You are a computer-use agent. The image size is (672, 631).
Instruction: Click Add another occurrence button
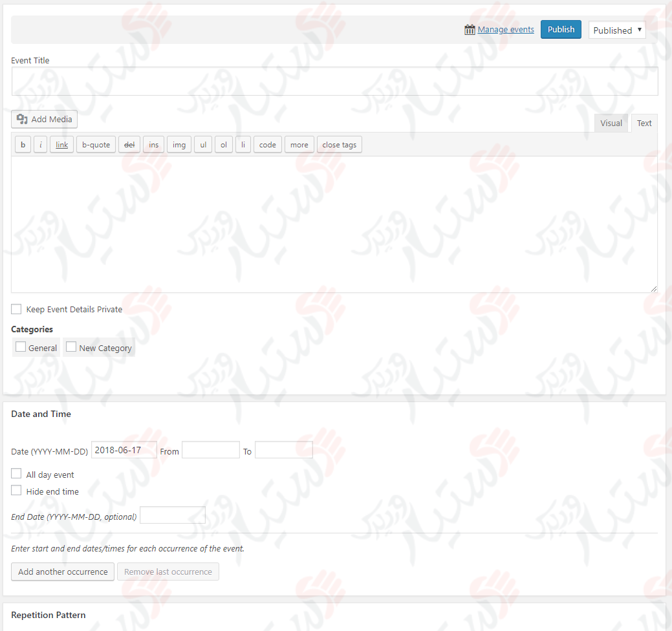[63, 572]
